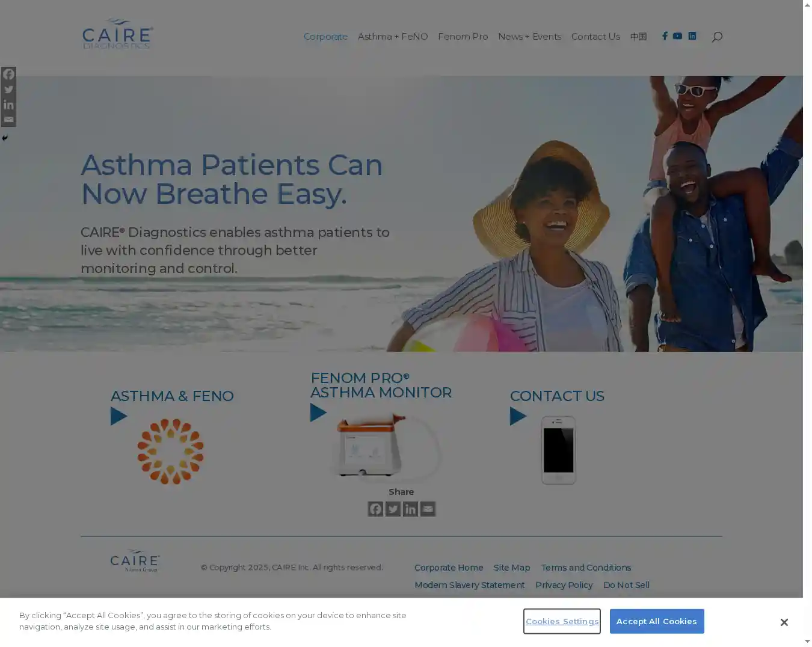Open the Privacy Policy footer link
Image resolution: width=812 pixels, height=647 pixels.
564,585
